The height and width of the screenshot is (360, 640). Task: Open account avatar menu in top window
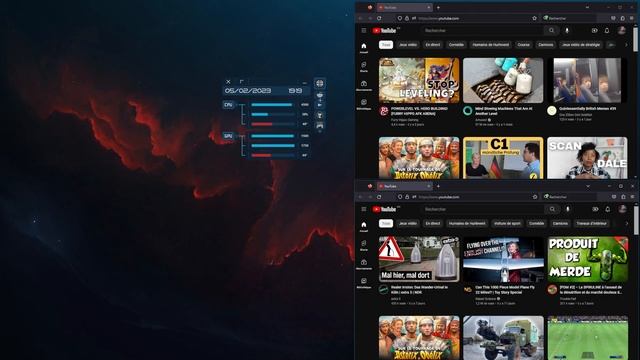pyautogui.click(x=622, y=30)
